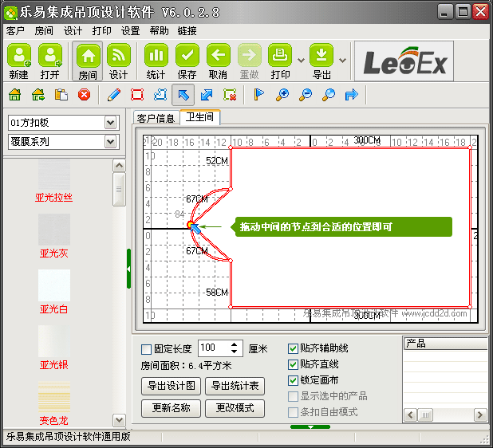Click the 更改模式 button

[235, 408]
